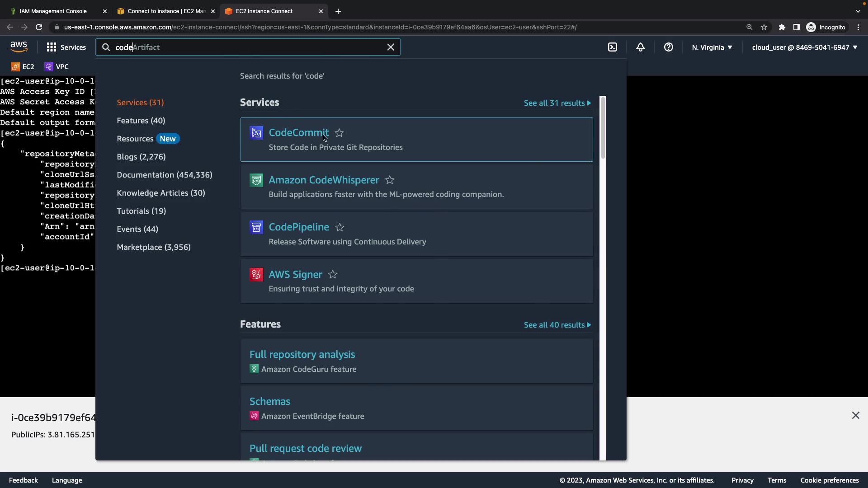The image size is (868, 488).
Task: Clear the search box with X icon
Action: [x=391, y=47]
